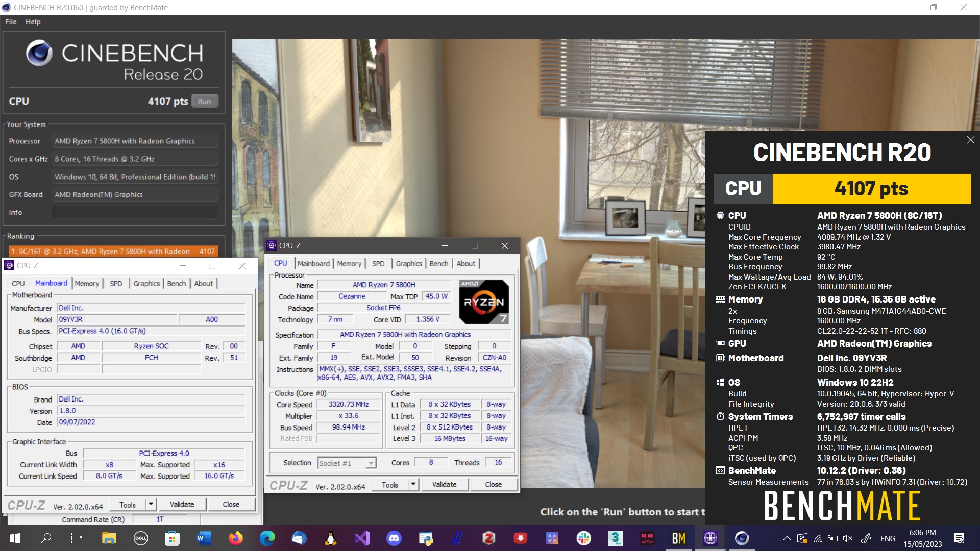Click ENG language indicator
980x551 pixels.
[x=888, y=538]
